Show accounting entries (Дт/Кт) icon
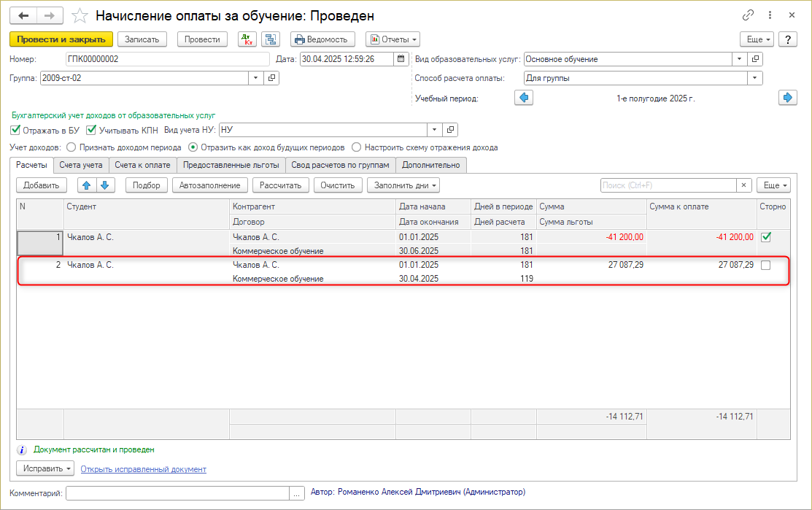 [x=247, y=39]
